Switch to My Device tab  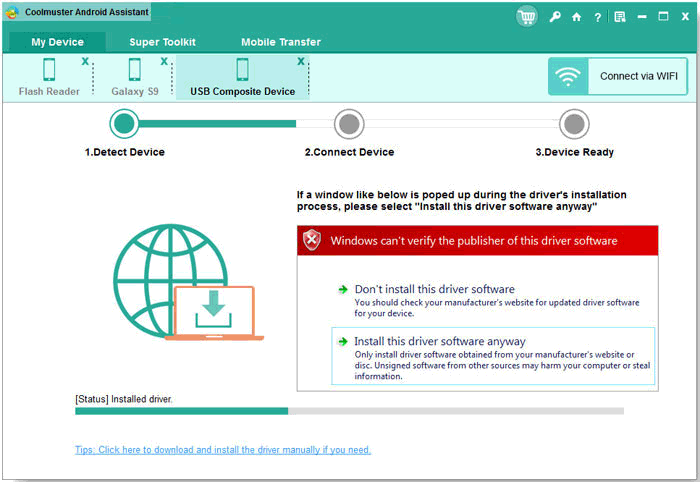(x=58, y=42)
